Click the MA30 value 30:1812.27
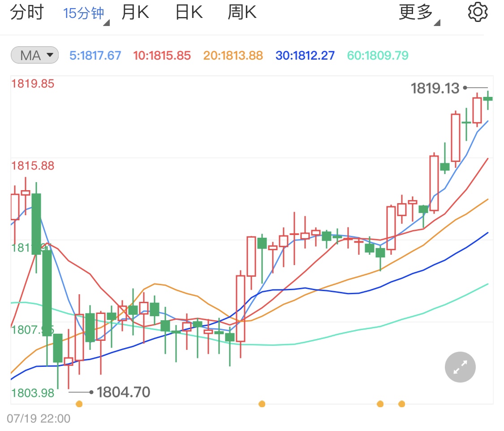The height and width of the screenshot is (431, 504). tap(305, 56)
